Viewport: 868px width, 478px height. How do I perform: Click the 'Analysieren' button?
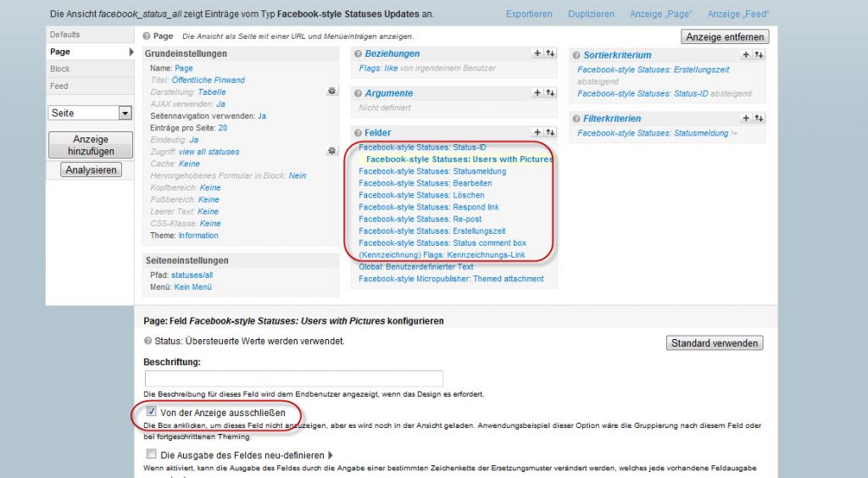(x=91, y=170)
